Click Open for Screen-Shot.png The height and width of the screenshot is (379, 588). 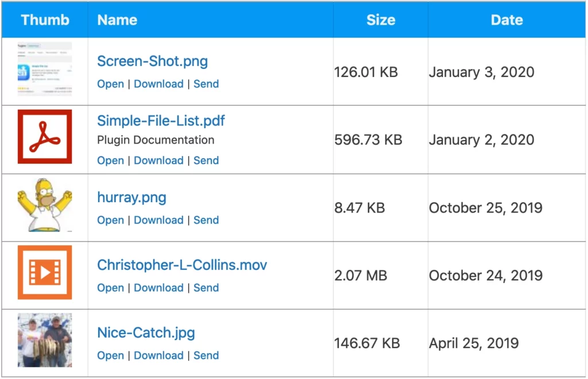pos(110,84)
